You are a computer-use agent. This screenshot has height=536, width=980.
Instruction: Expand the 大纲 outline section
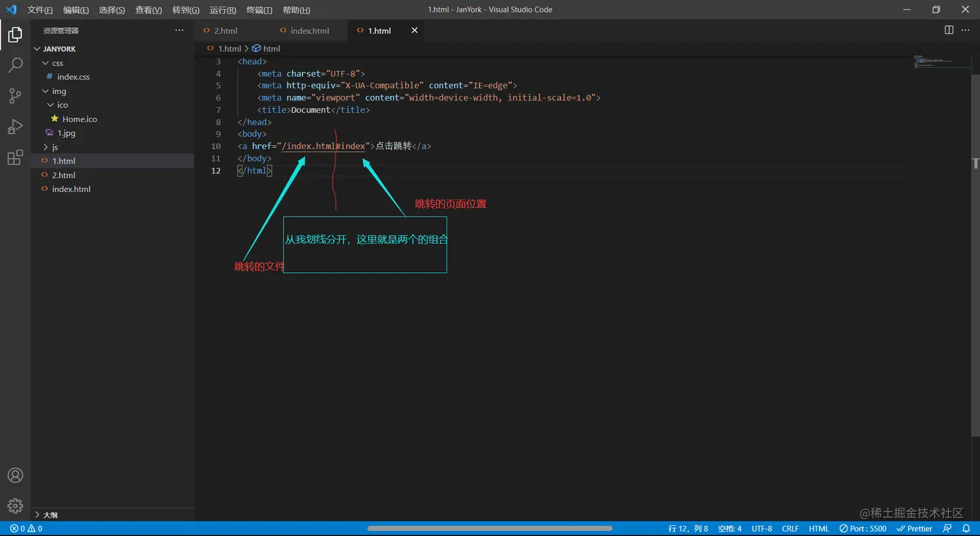112,515
